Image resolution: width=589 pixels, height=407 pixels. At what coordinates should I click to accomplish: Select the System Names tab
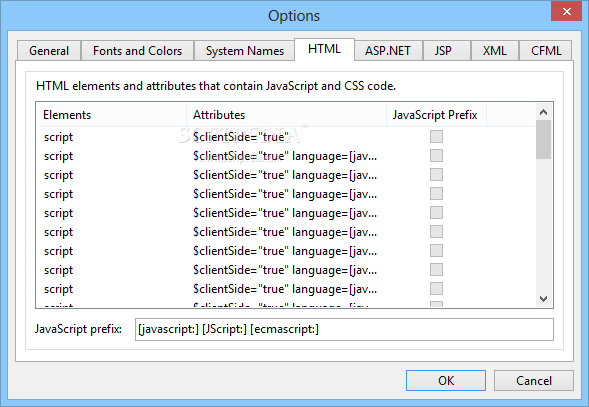coord(245,51)
